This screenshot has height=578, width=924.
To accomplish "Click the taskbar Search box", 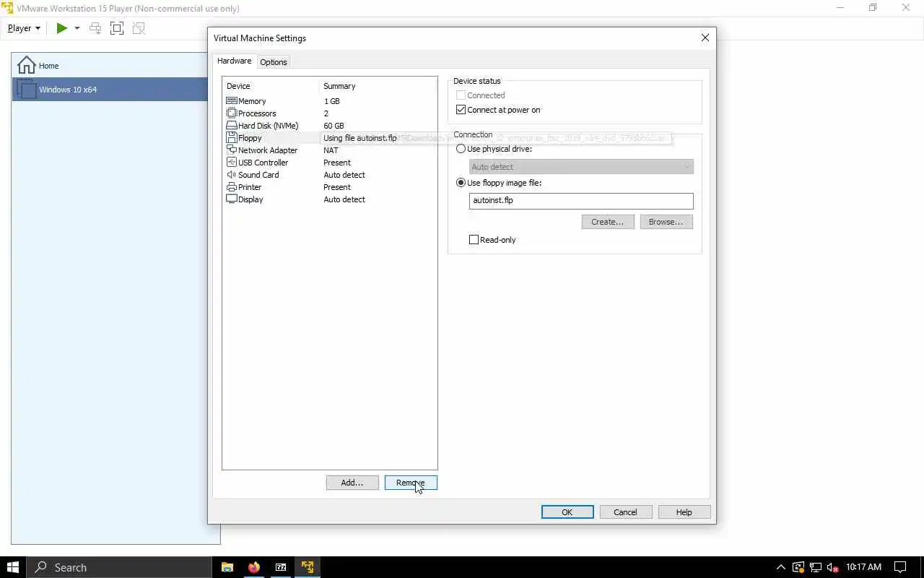I will [118, 567].
